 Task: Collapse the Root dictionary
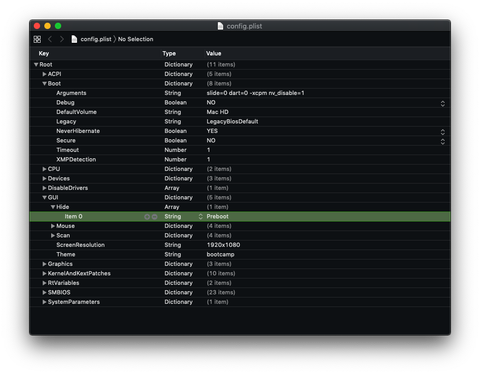(x=36, y=65)
